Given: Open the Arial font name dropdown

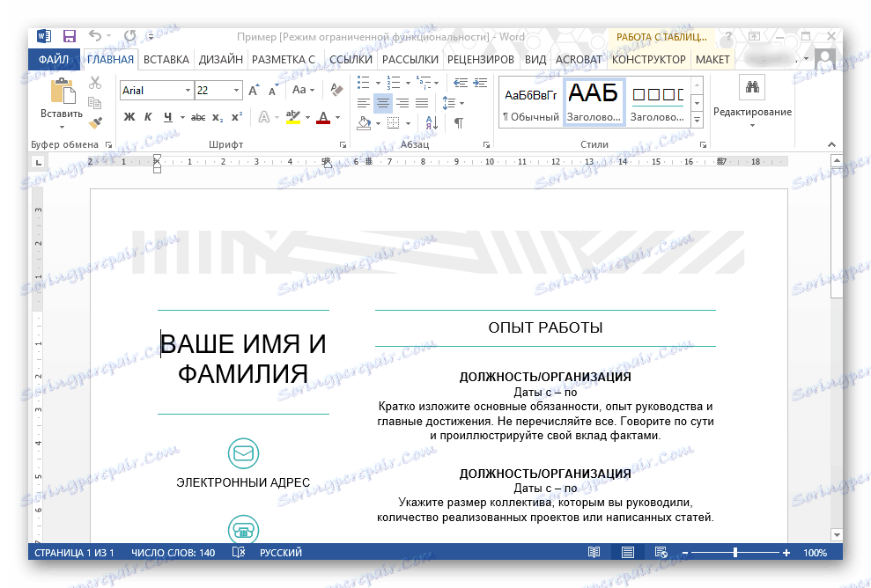Looking at the screenshot, I should coord(188,90).
